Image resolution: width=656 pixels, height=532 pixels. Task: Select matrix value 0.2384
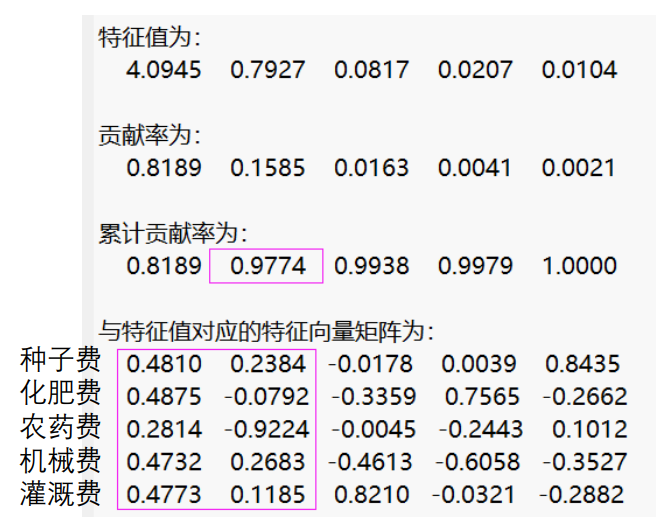[x=268, y=364]
